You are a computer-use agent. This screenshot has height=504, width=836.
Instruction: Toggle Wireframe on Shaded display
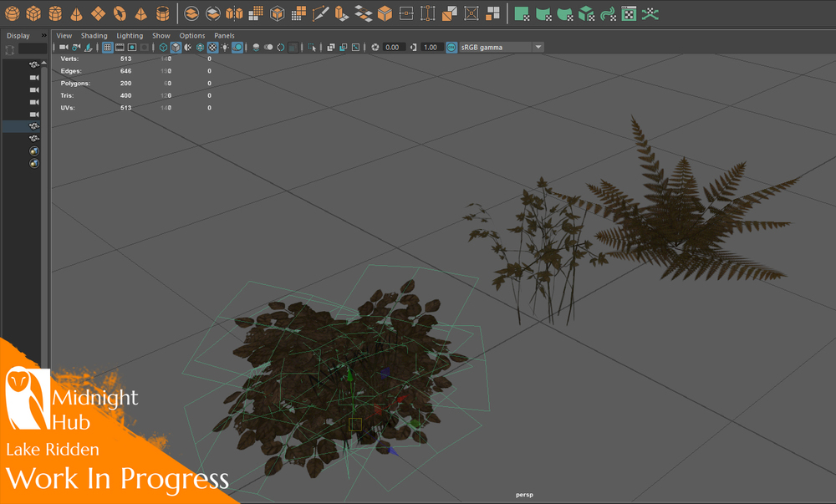[200, 48]
